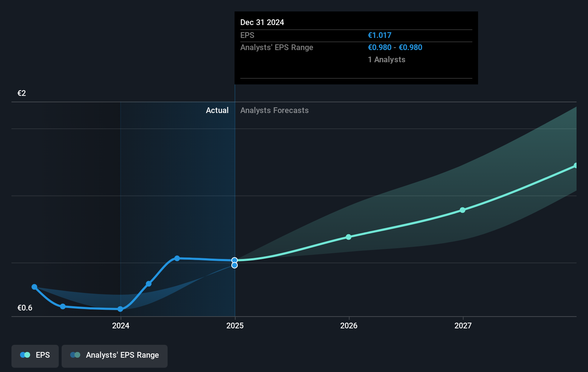The width and height of the screenshot is (588, 372).
Task: Select the 2027 forecast EPS point
Action: 463,210
